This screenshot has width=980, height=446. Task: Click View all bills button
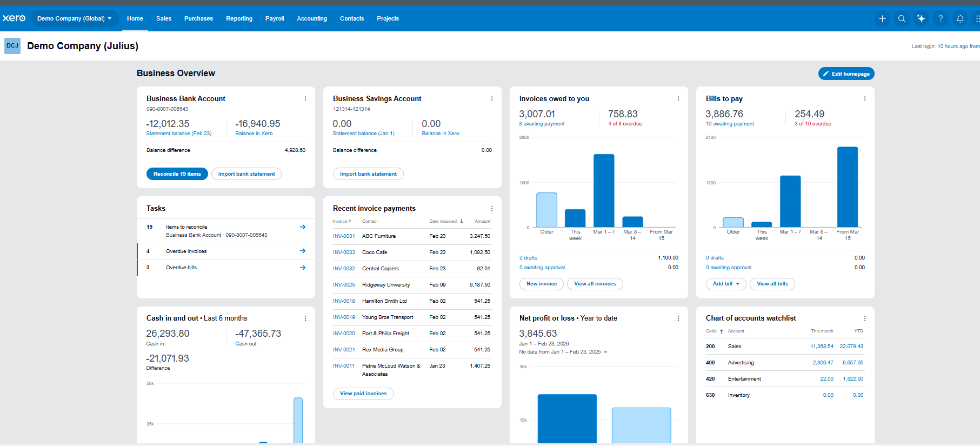click(x=772, y=284)
